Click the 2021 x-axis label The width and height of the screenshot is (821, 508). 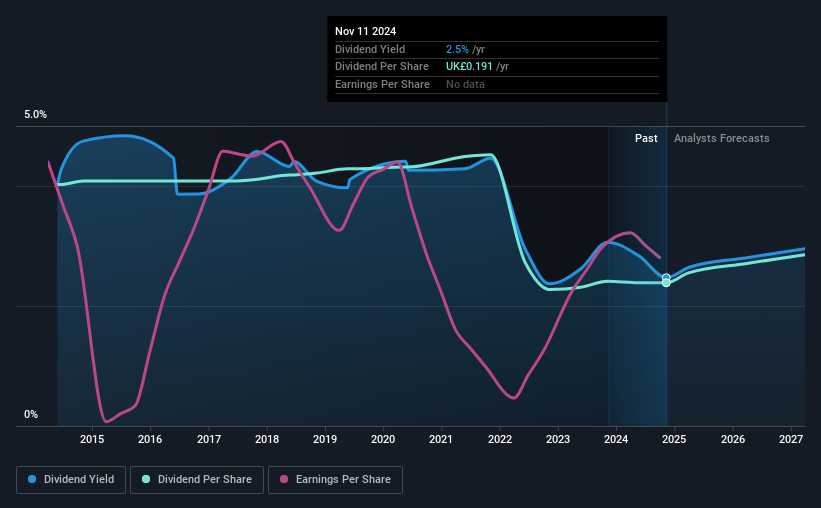point(441,439)
